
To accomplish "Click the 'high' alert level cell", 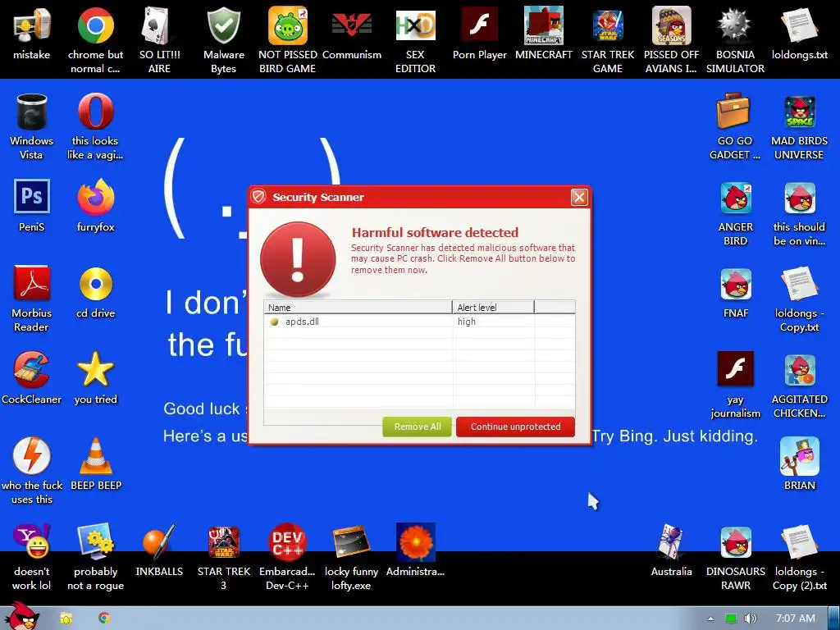I will 493,322.
